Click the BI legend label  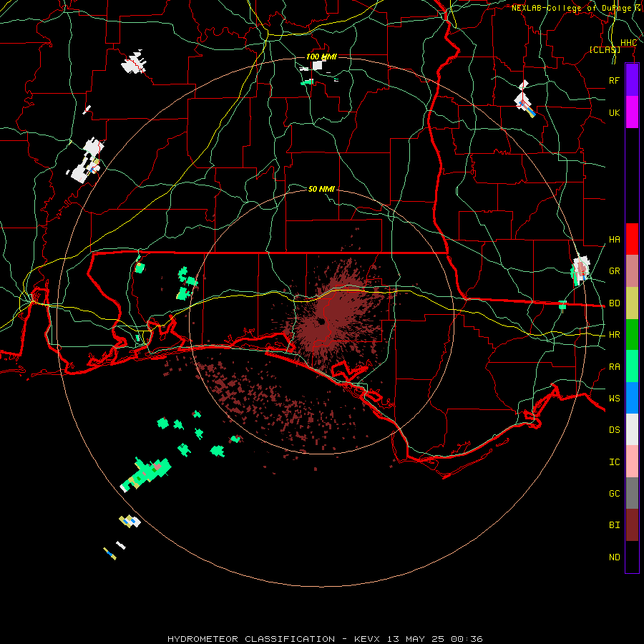(x=615, y=525)
